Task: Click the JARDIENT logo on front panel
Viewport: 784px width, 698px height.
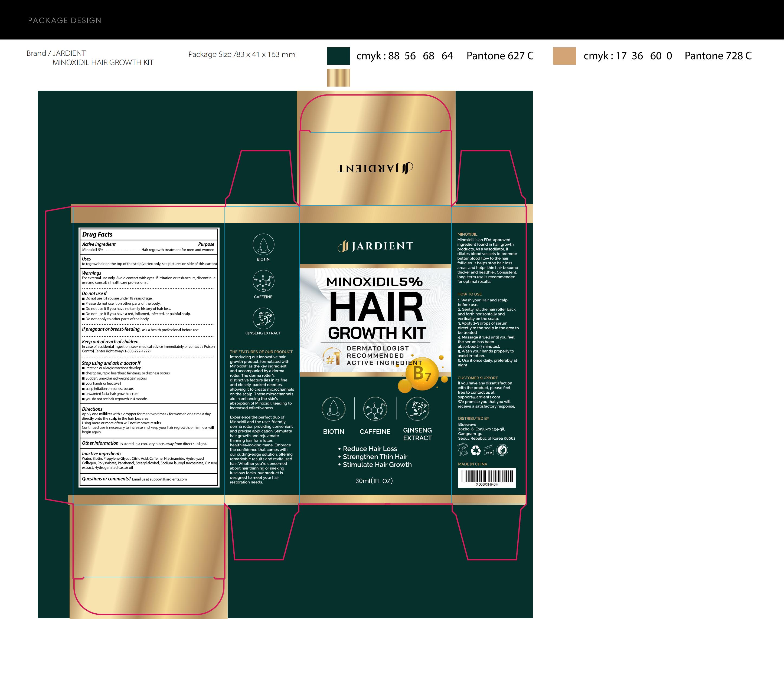Action: click(x=375, y=246)
